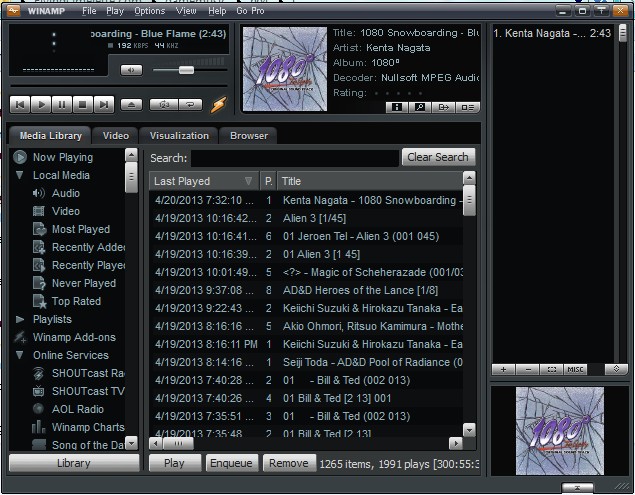
Task: Select the Never Played view
Action: point(83,283)
